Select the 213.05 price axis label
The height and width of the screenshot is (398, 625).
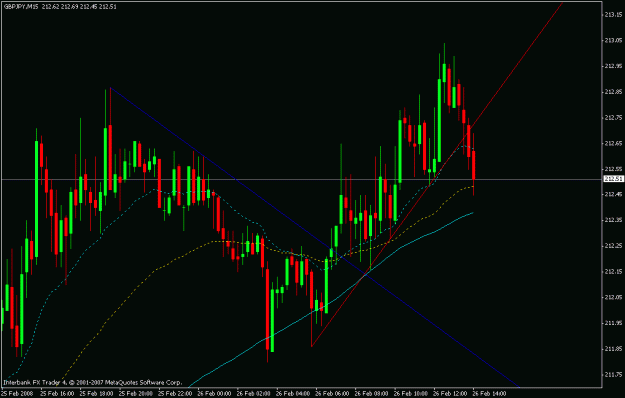[x=614, y=40]
